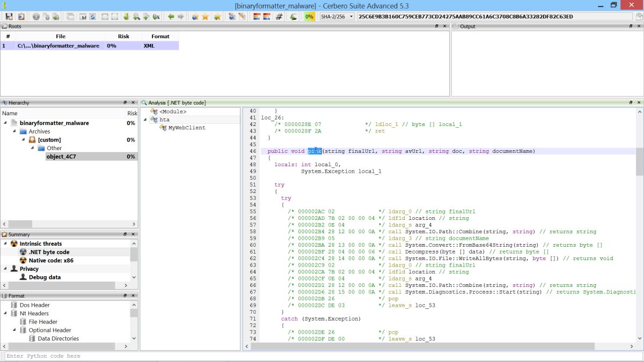This screenshot has width=644, height=362.
Task: Click the database icon next to Dos Header
Action: tap(14, 305)
